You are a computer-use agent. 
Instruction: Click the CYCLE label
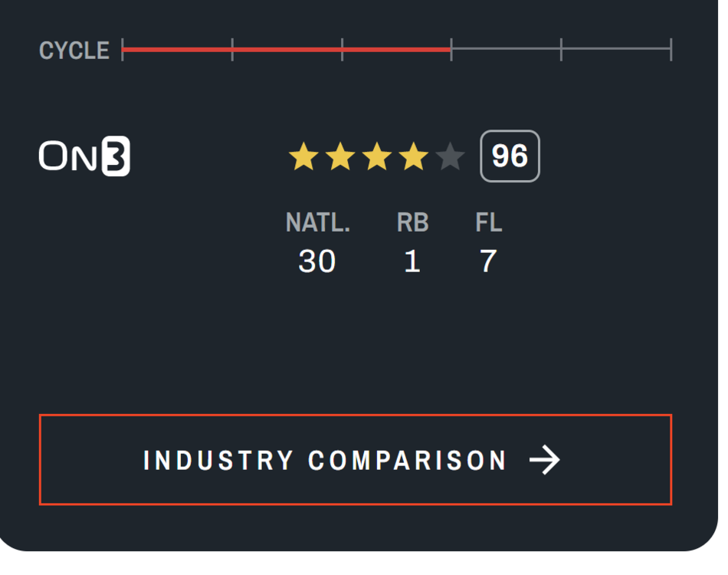pos(74,51)
